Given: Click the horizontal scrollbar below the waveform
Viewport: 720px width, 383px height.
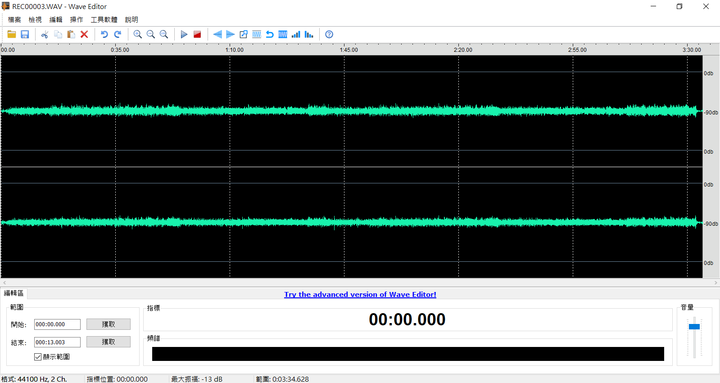Looking at the screenshot, I should (x=360, y=282).
